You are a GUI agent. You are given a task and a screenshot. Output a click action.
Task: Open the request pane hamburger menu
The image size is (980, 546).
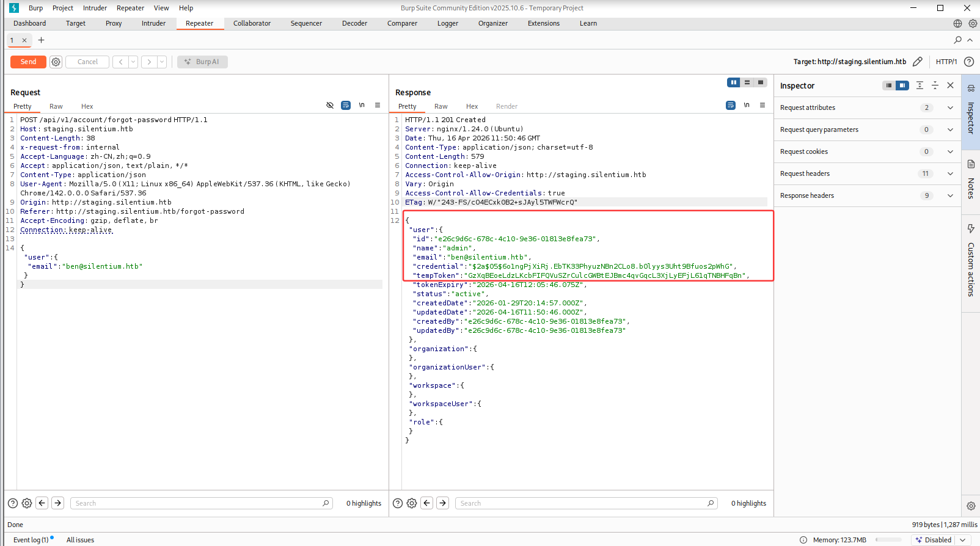tap(378, 106)
